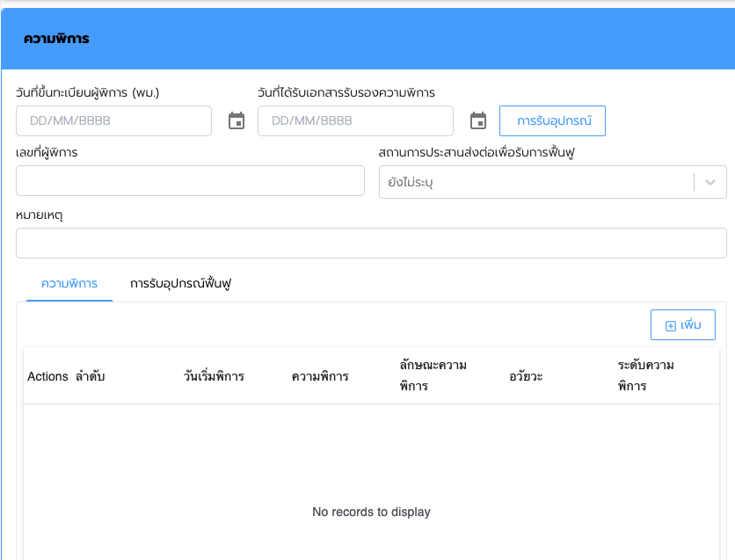Image resolution: width=735 pixels, height=560 pixels.
Task: Focus the วันที่ได้รับเอกสารรับรองความพิการ date field
Action: point(355,120)
